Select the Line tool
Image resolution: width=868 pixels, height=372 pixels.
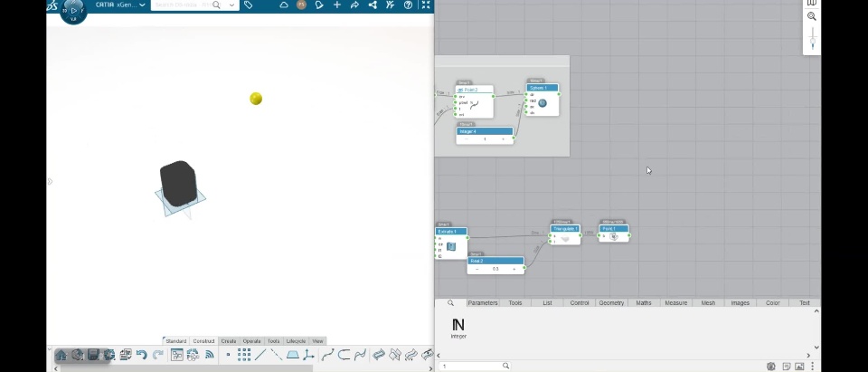(260, 355)
